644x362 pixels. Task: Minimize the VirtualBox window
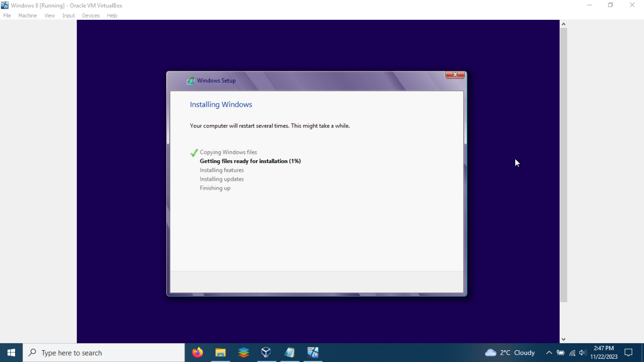point(589,5)
